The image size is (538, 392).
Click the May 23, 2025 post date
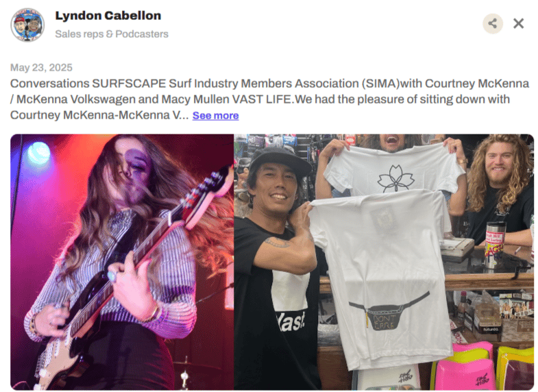(41, 68)
